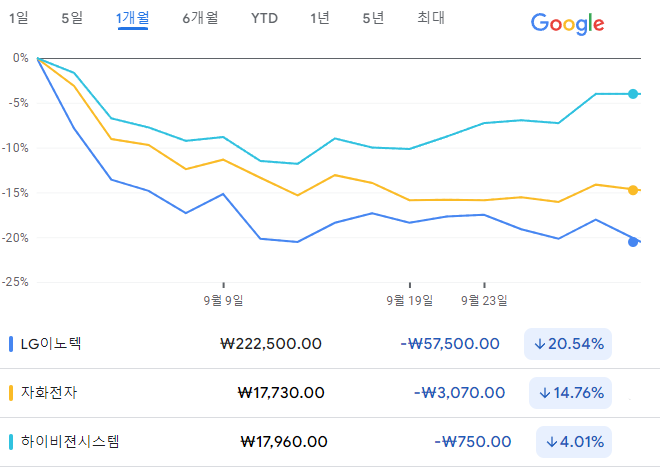Select the 5년 range tab
The height and width of the screenshot is (472, 668).
pos(373,18)
